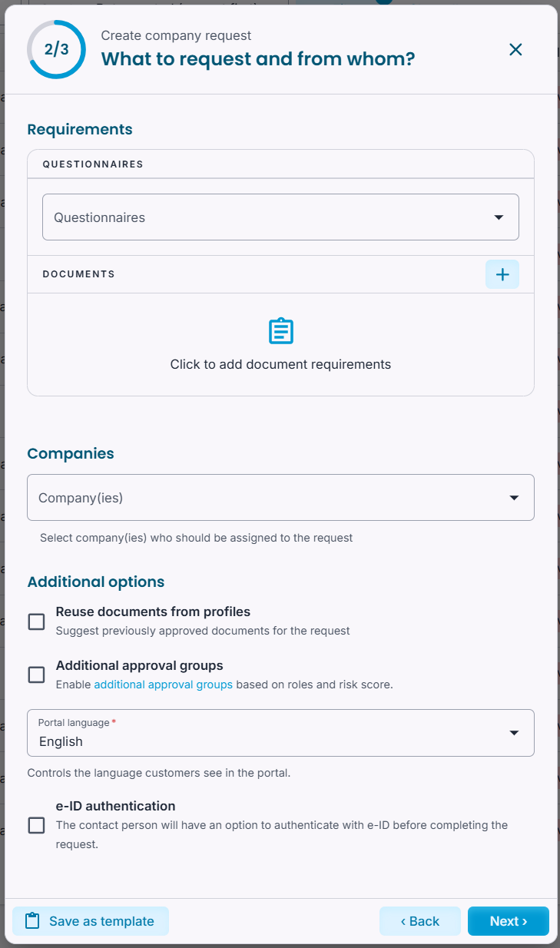560x948 pixels.
Task: Click the clipboard icon on Save as template
Action: click(x=31, y=921)
